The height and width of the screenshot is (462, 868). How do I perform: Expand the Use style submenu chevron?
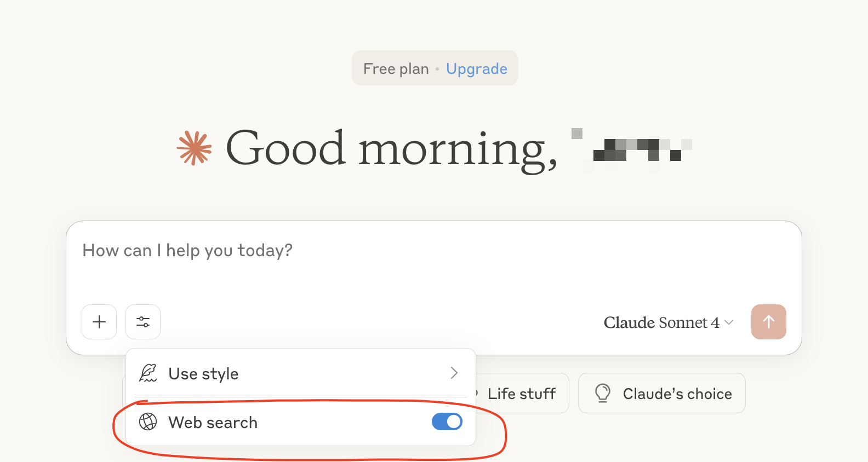454,373
